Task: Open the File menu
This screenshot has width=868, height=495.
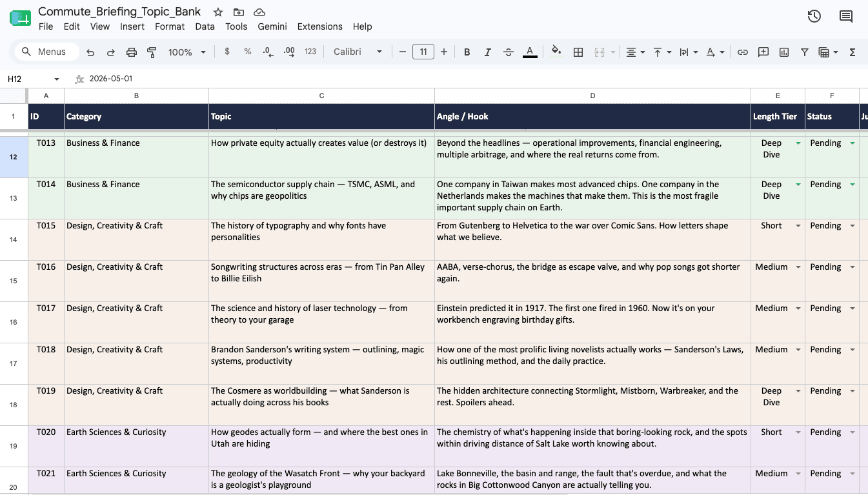Action: tap(46, 26)
